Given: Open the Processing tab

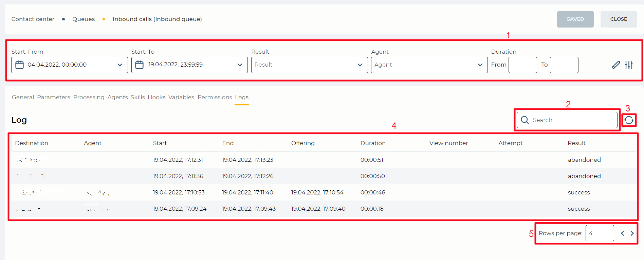Looking at the screenshot, I should [89, 97].
